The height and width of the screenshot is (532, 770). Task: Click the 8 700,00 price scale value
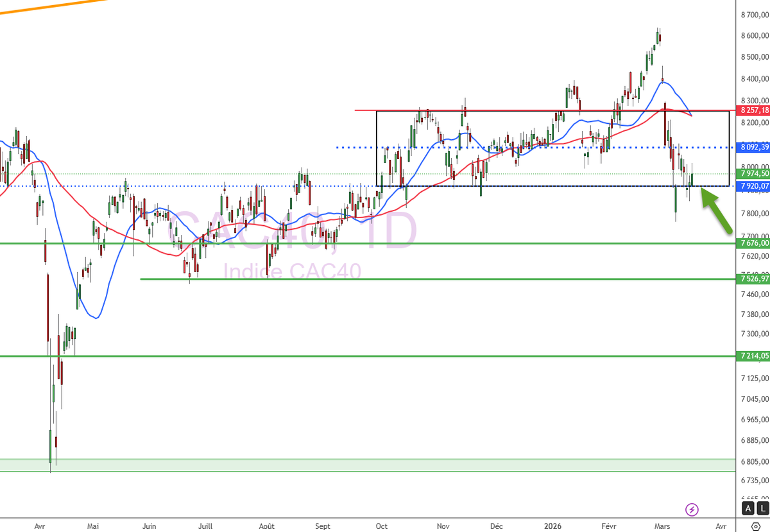tap(755, 15)
